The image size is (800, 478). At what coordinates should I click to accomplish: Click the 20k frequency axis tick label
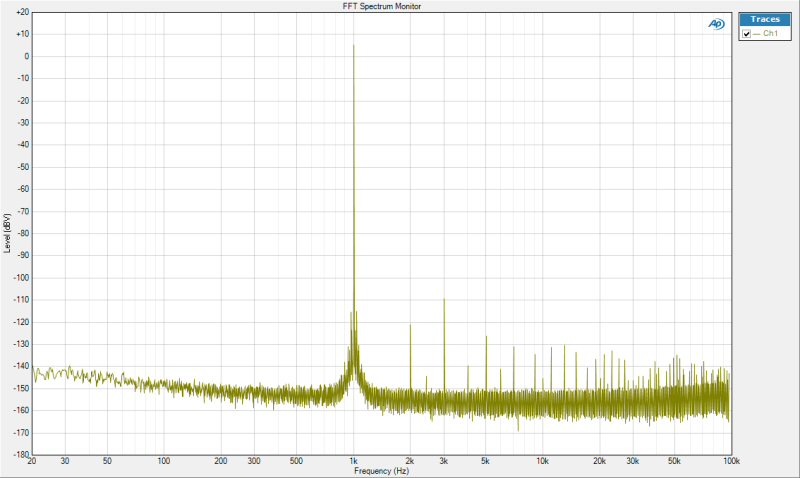(x=599, y=461)
